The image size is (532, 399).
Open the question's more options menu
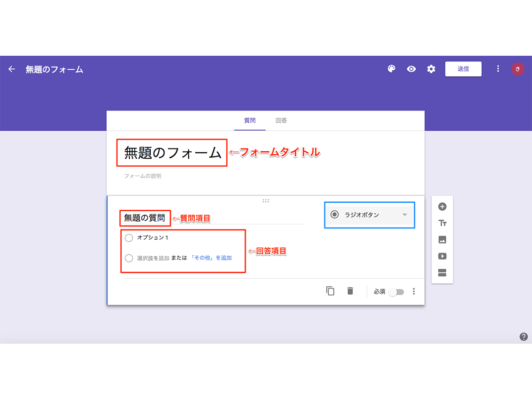[x=414, y=291]
